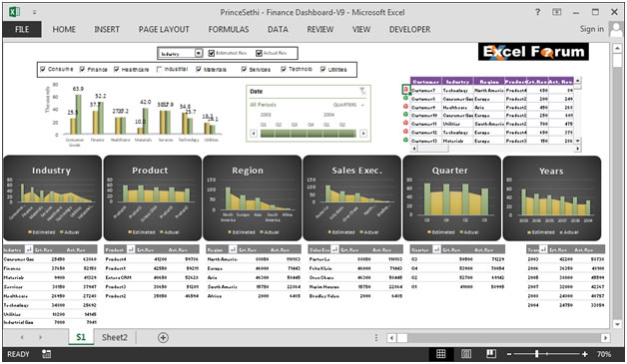627x364 pixels.
Task: Click Page Layout view icon in status bar
Action: [466, 354]
